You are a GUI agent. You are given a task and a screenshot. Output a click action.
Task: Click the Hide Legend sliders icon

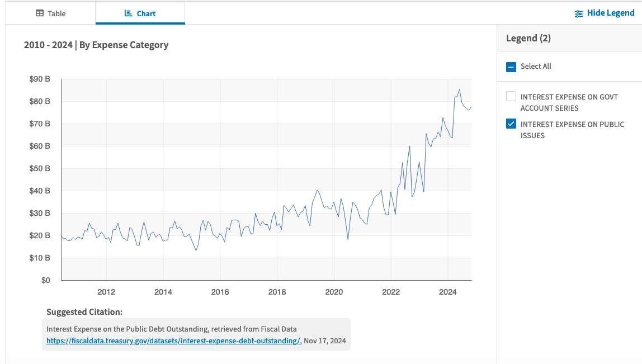click(x=579, y=13)
